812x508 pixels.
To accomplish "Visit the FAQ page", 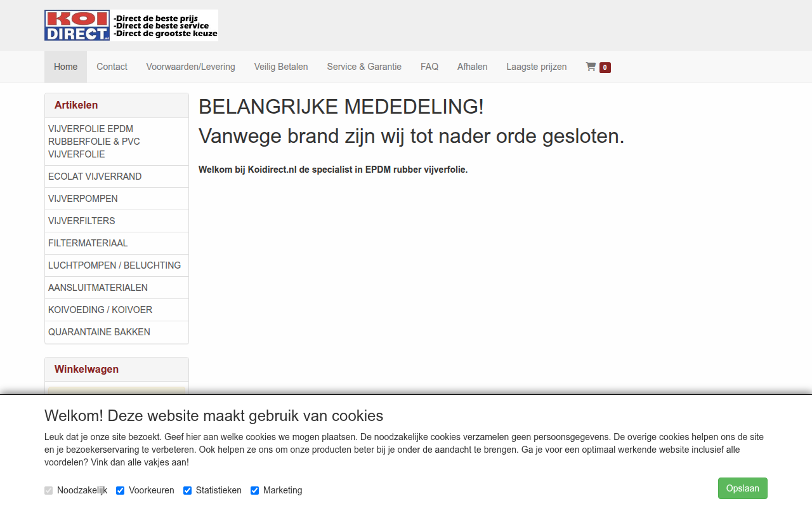I will [429, 67].
